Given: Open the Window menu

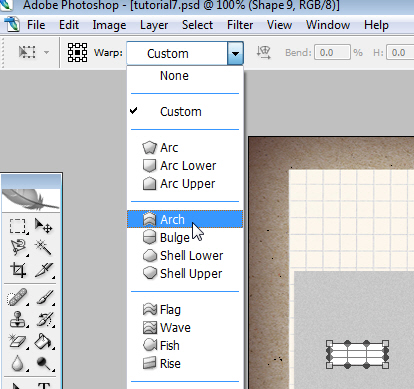Looking at the screenshot, I should pos(328,25).
